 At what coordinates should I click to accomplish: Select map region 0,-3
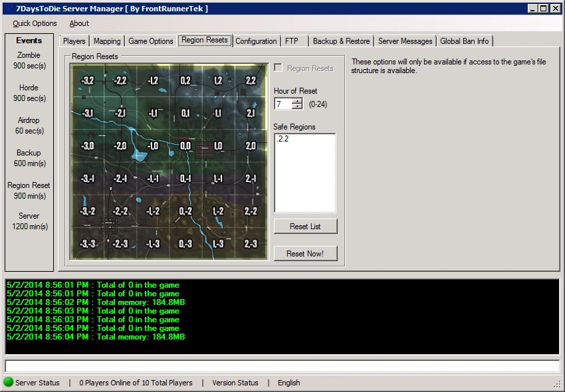185,244
